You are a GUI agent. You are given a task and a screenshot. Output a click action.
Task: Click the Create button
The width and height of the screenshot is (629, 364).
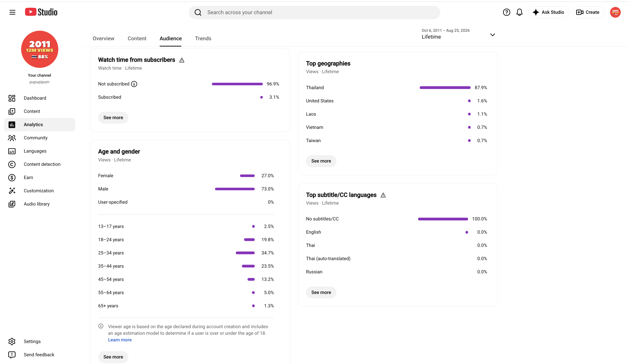tap(588, 12)
